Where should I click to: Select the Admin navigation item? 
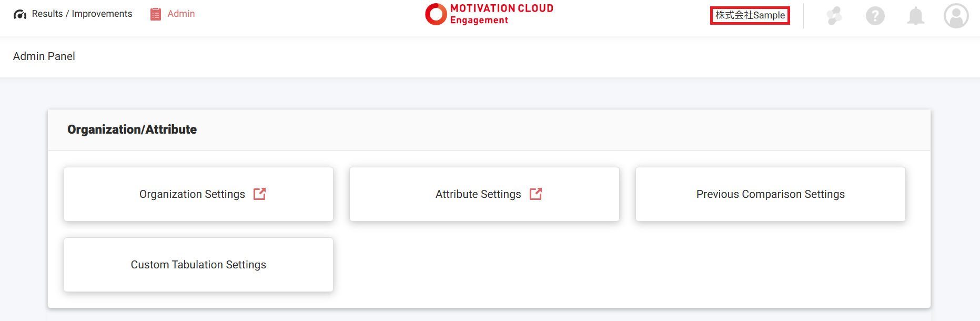[181, 14]
